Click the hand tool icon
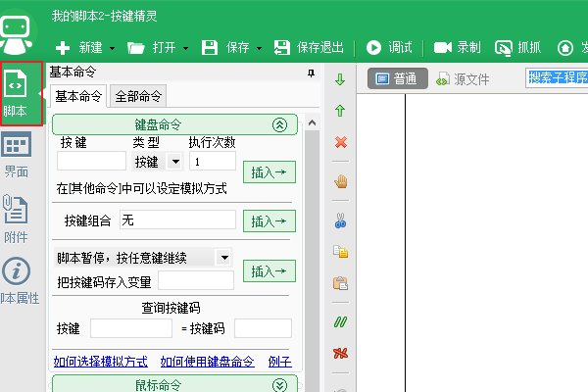This screenshot has height=392, width=588. (341, 181)
